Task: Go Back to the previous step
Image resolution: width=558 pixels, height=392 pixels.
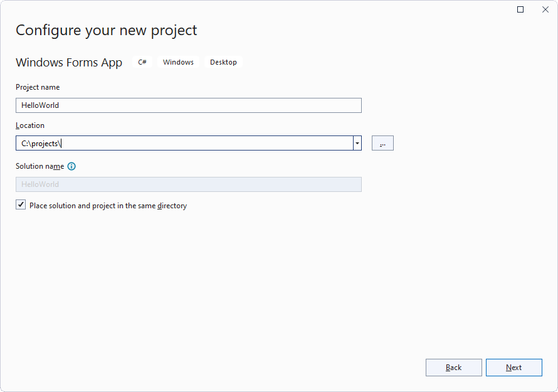Action: pyautogui.click(x=454, y=368)
